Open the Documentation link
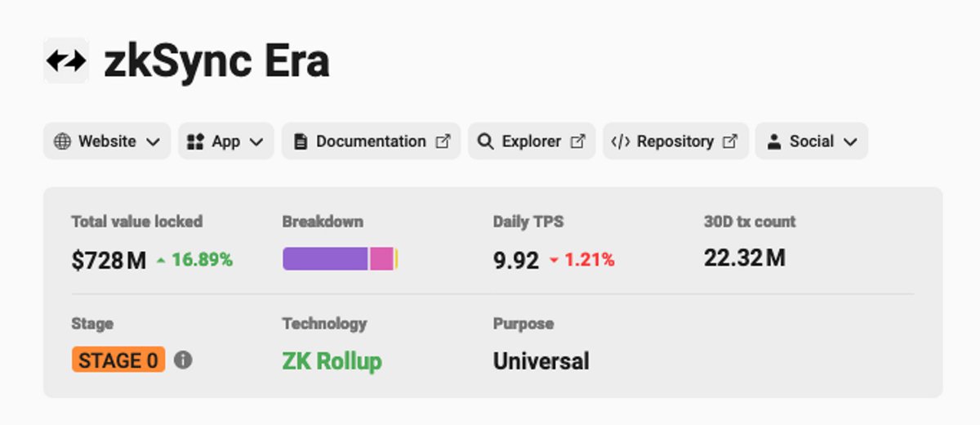This screenshot has width=980, height=425. [x=372, y=141]
